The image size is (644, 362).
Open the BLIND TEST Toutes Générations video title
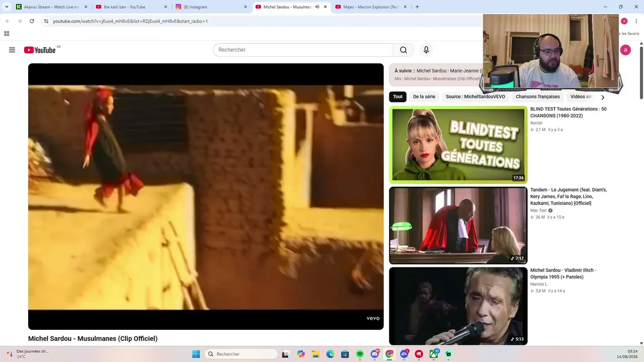coord(569,112)
